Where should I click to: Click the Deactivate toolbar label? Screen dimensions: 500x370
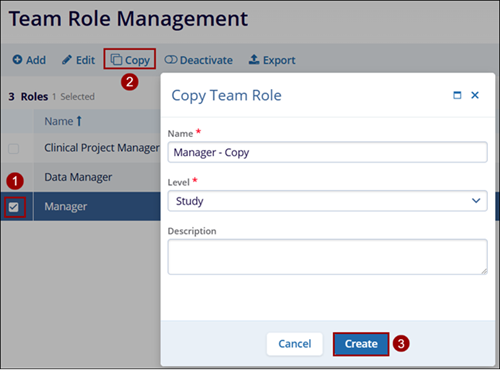click(206, 60)
